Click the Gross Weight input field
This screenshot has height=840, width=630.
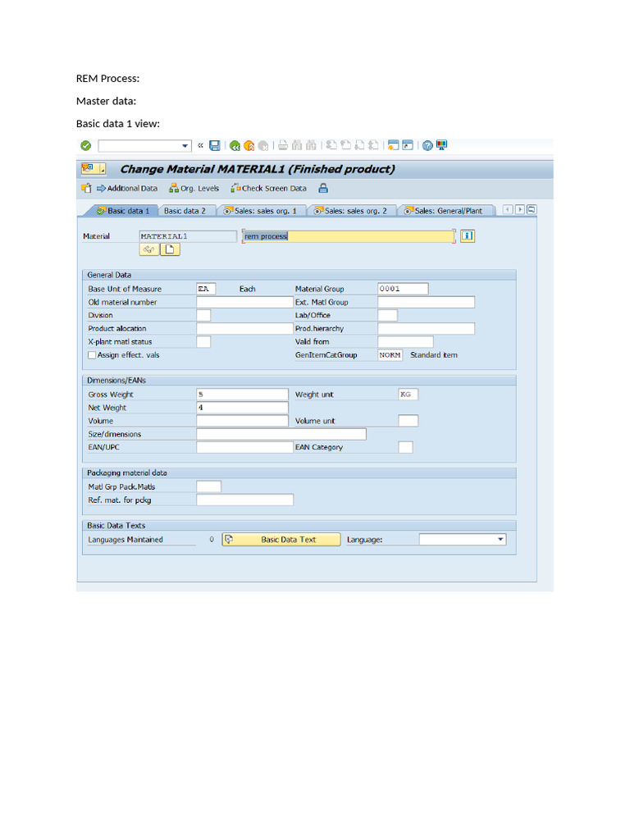click(x=242, y=395)
